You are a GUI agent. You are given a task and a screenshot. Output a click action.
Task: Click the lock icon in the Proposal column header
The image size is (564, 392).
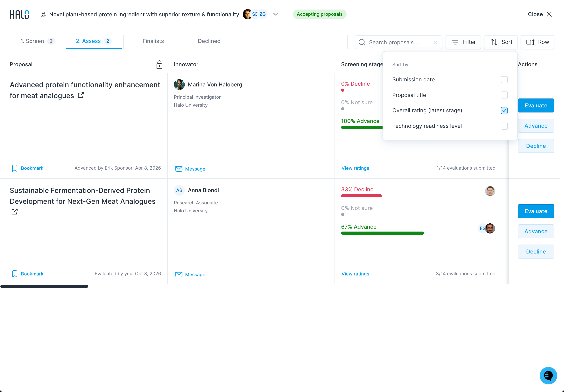[x=159, y=64]
